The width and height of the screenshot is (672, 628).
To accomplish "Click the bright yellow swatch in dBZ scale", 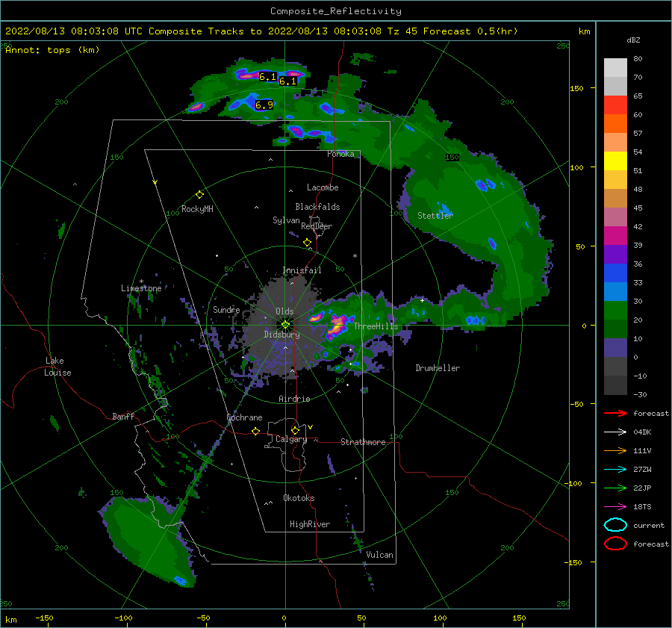I will pyautogui.click(x=615, y=161).
